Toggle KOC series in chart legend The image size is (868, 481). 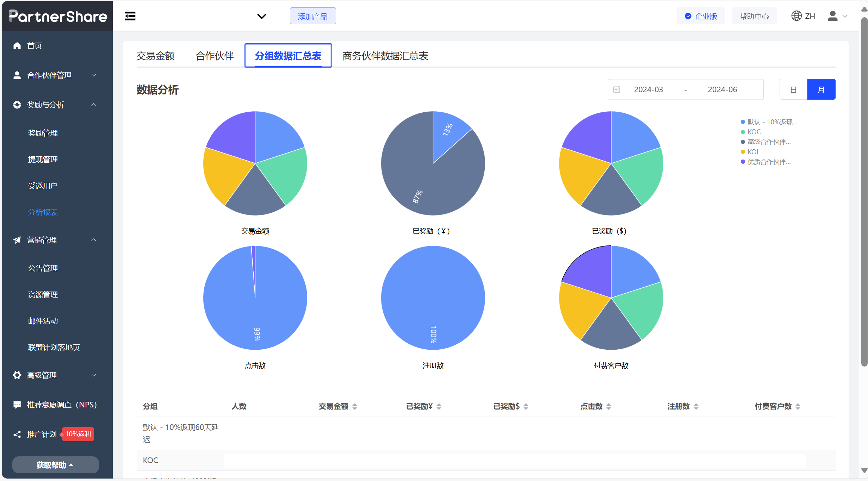coord(754,132)
